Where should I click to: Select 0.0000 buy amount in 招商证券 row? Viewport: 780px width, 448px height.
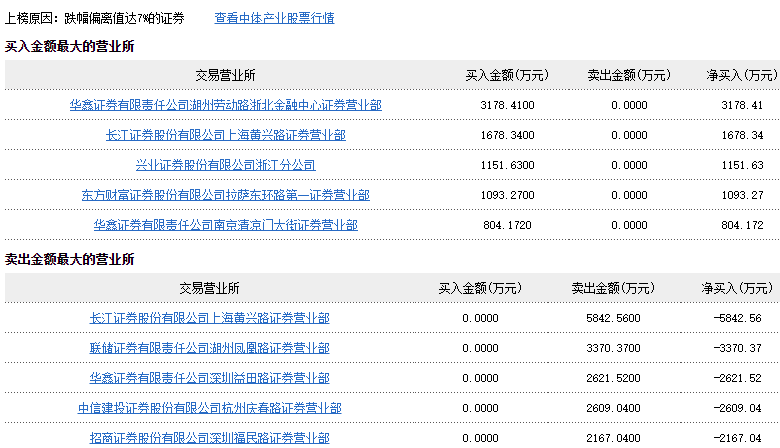pos(480,438)
